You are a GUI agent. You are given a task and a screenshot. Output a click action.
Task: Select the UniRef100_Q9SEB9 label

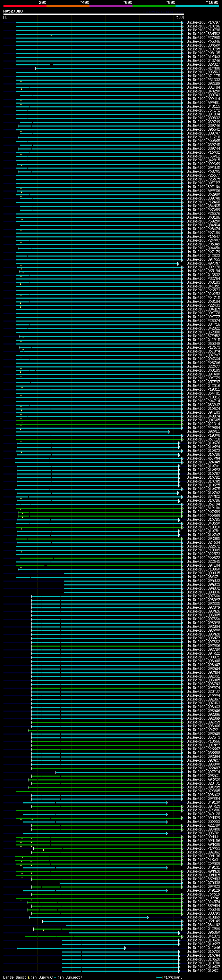pos(203,84)
